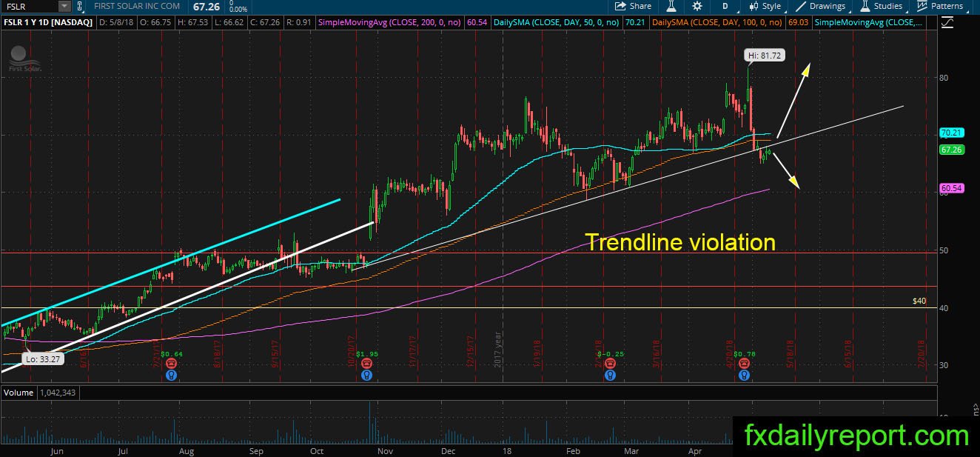Open the Studies menu
Image resolution: width=980 pixels, height=457 pixels.
[x=881, y=6]
